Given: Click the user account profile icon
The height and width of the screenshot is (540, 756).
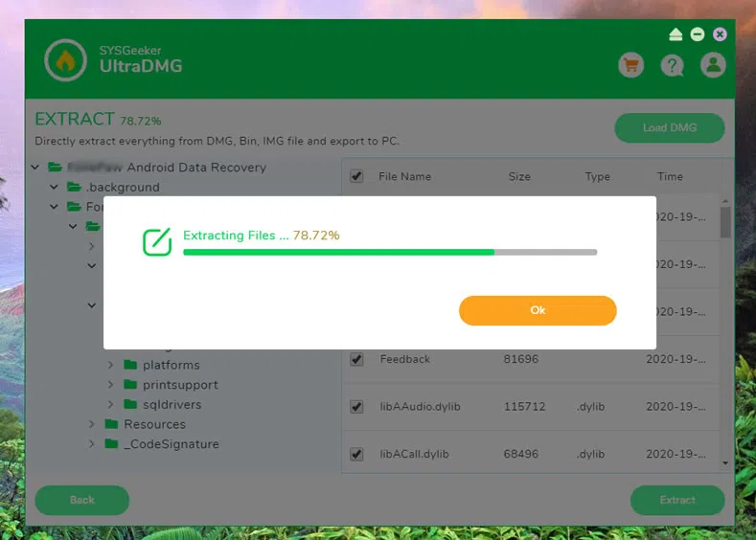Looking at the screenshot, I should [x=712, y=65].
